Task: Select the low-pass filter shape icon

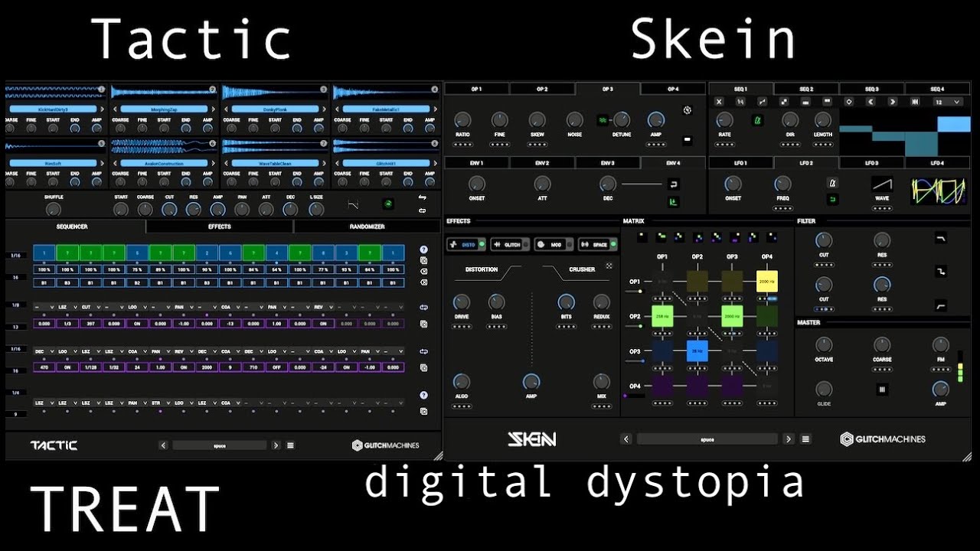Action: pyautogui.click(x=940, y=240)
